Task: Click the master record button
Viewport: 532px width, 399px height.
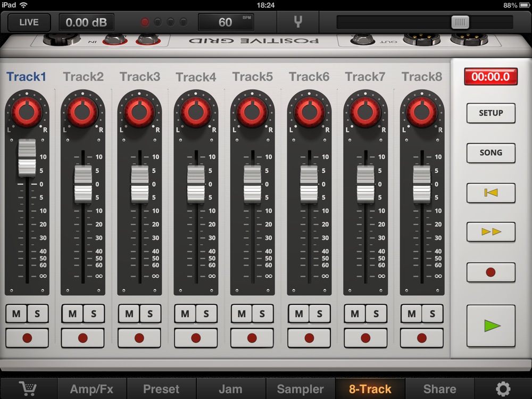Action: click(491, 272)
